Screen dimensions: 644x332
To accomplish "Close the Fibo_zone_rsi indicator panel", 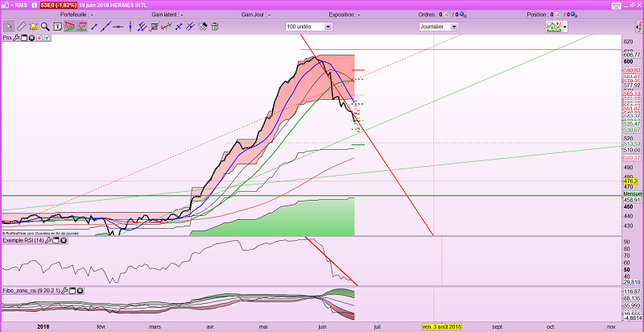I will [80, 290].
